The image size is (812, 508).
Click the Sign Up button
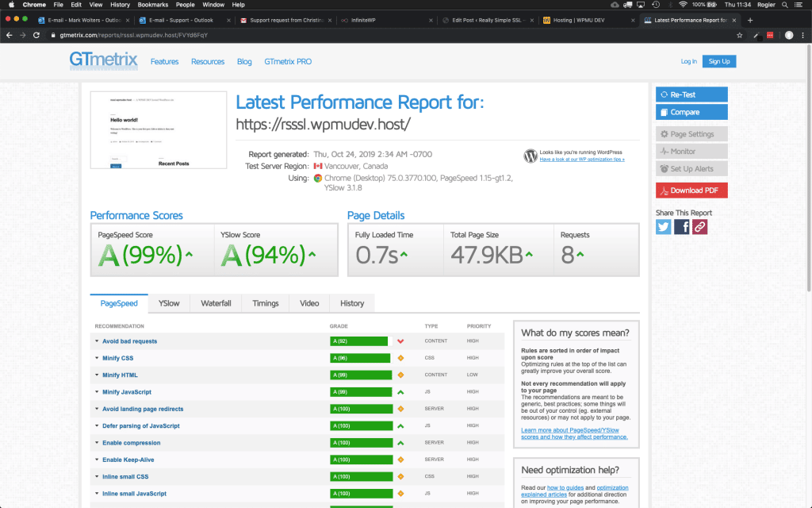pyautogui.click(x=718, y=61)
